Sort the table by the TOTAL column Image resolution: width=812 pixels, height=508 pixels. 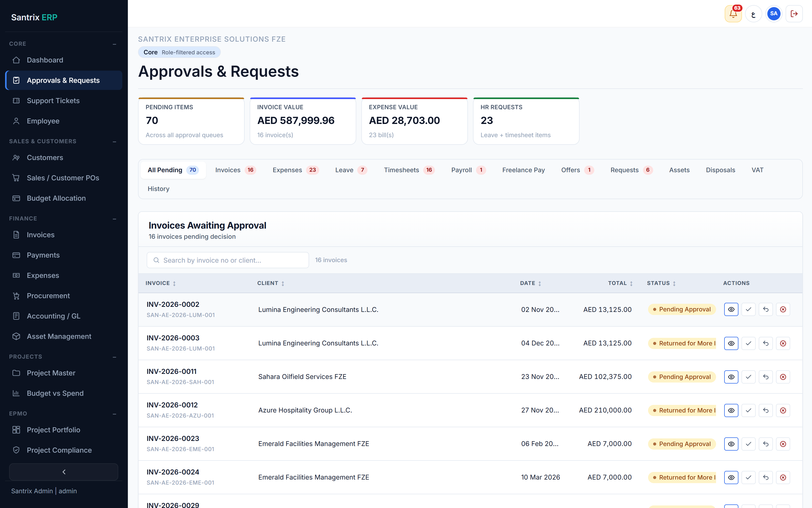(x=620, y=283)
